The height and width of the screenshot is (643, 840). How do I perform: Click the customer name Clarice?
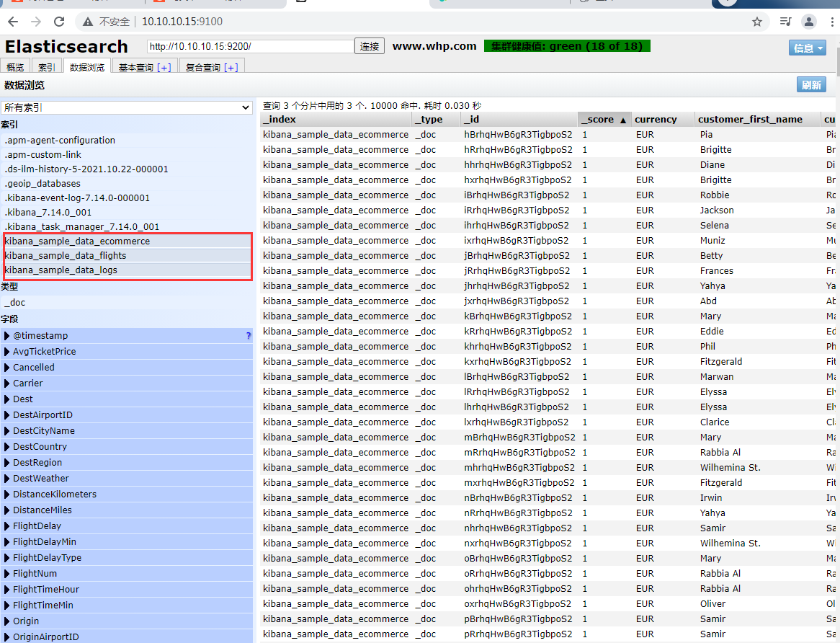pyautogui.click(x=715, y=422)
